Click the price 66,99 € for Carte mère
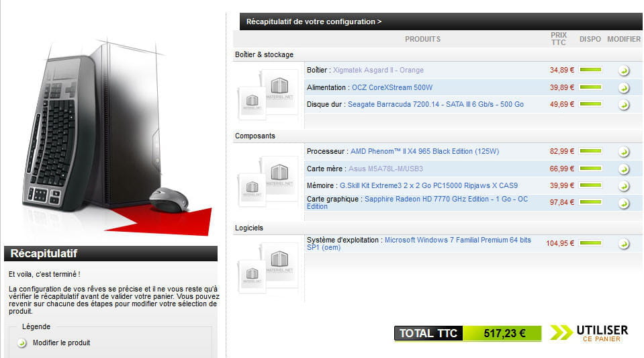Image resolution: width=644 pixels, height=358 pixels. pyautogui.click(x=562, y=169)
